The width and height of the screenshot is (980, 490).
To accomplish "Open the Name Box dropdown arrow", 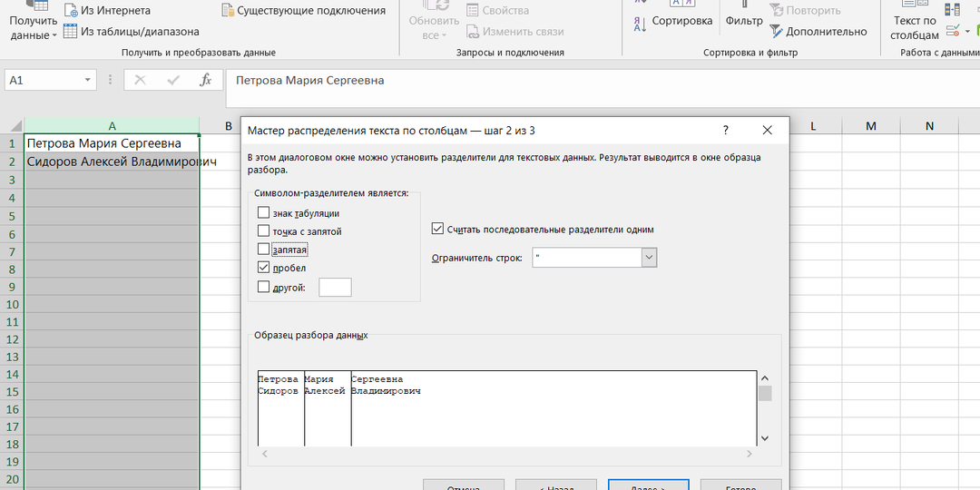I will (x=87, y=80).
